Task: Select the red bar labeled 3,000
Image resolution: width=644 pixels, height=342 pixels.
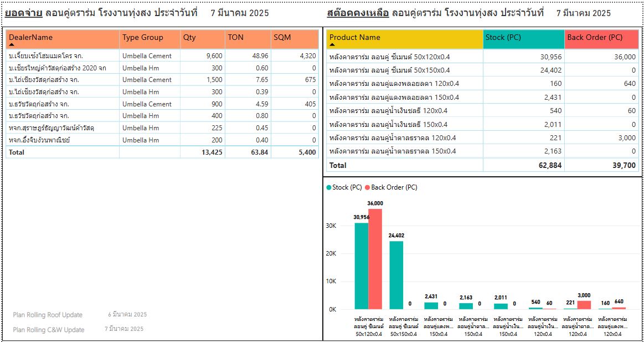Action: (x=584, y=305)
